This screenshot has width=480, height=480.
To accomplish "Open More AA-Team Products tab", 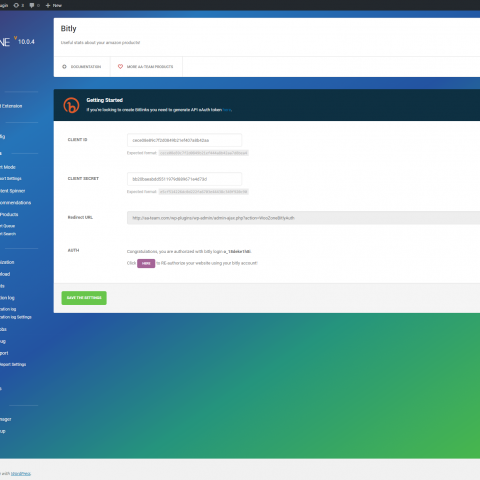I will point(146,67).
